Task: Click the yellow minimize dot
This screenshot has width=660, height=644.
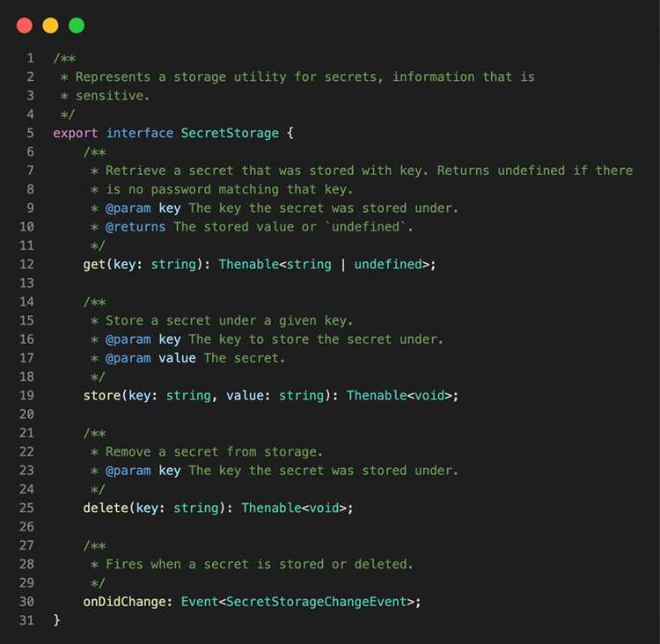Action: click(x=50, y=26)
